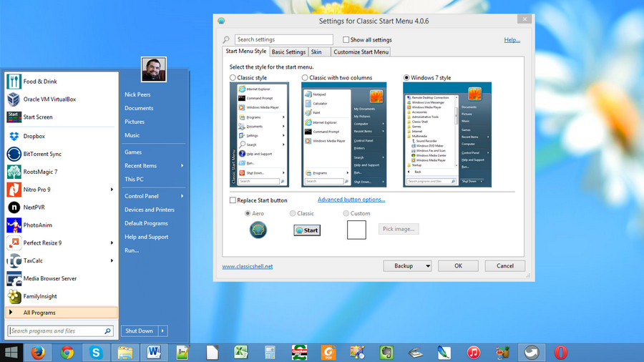Open Default Programs entry
This screenshot has width=644, height=362.
coord(146,223)
